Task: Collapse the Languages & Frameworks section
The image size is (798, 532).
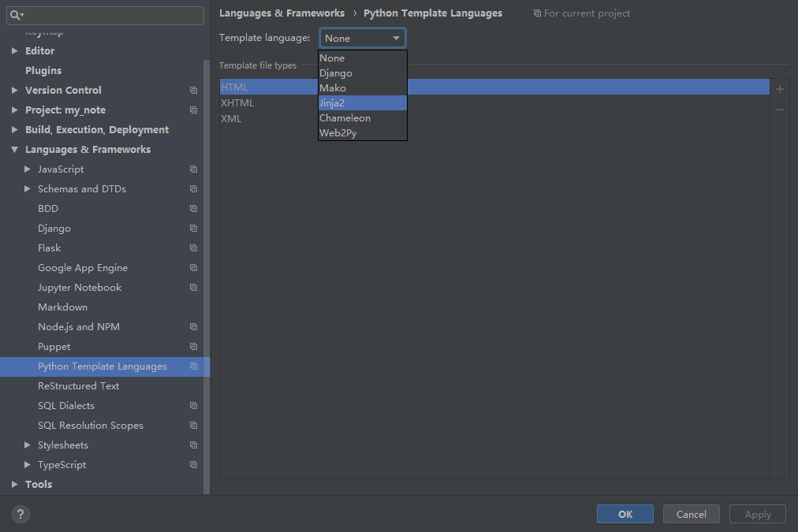Action: tap(15, 150)
